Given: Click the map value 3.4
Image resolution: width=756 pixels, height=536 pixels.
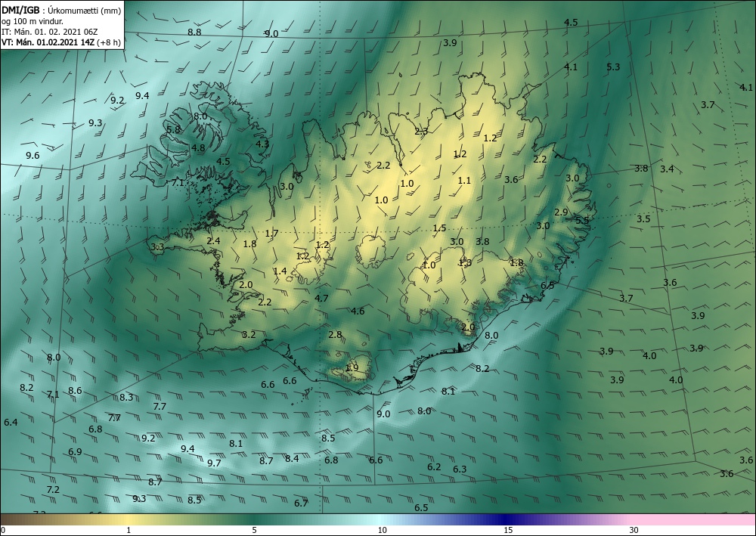Looking at the screenshot, I should tap(668, 169).
